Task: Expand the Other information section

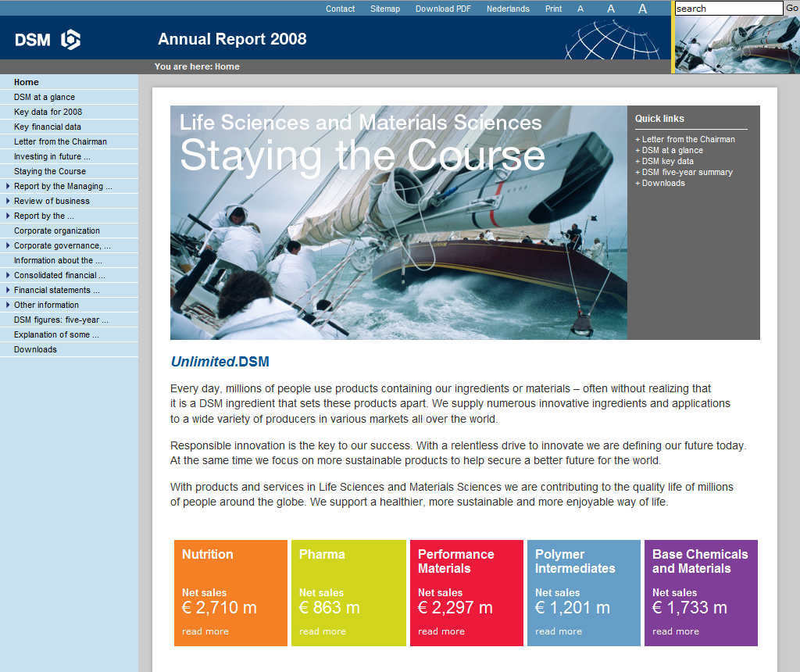Action: tap(8, 305)
